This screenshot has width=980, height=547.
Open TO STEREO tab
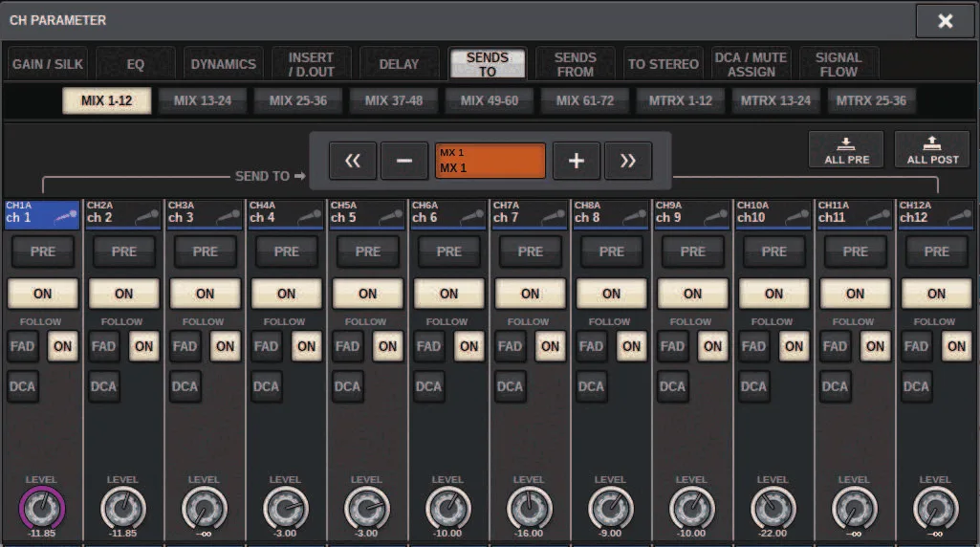(x=664, y=64)
